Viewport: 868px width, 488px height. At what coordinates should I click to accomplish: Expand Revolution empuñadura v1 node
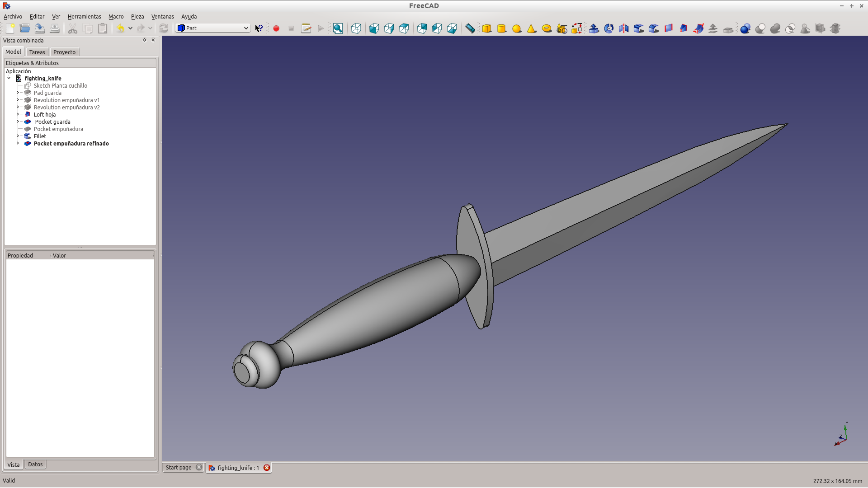click(x=18, y=100)
